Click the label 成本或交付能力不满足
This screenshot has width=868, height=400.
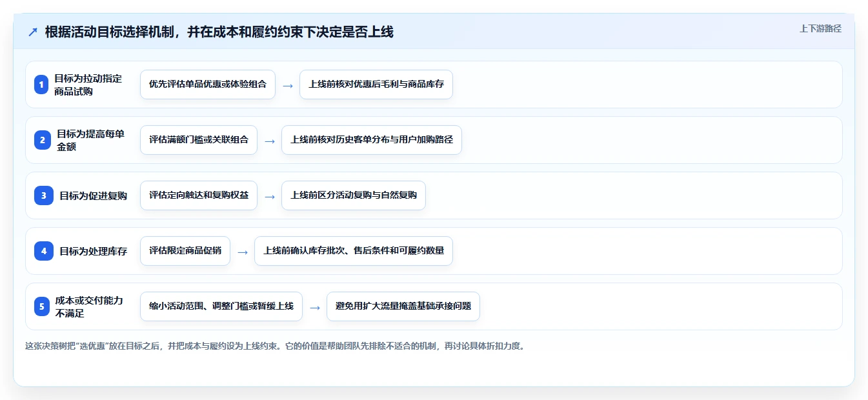pyautogui.click(x=89, y=306)
